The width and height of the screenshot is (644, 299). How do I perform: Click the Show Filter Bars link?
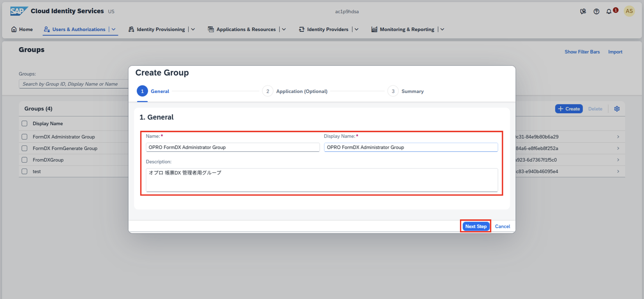[x=582, y=52]
